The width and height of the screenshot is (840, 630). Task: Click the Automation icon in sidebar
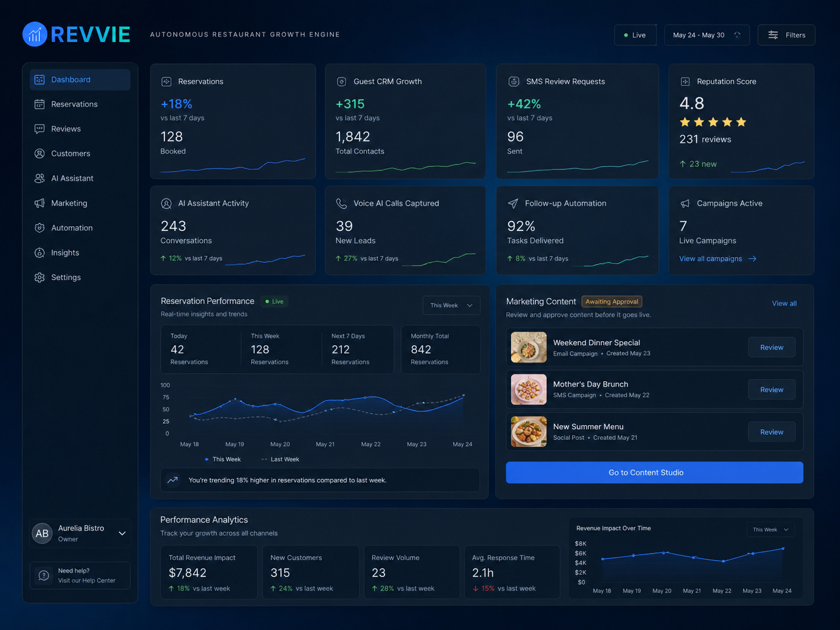point(39,228)
